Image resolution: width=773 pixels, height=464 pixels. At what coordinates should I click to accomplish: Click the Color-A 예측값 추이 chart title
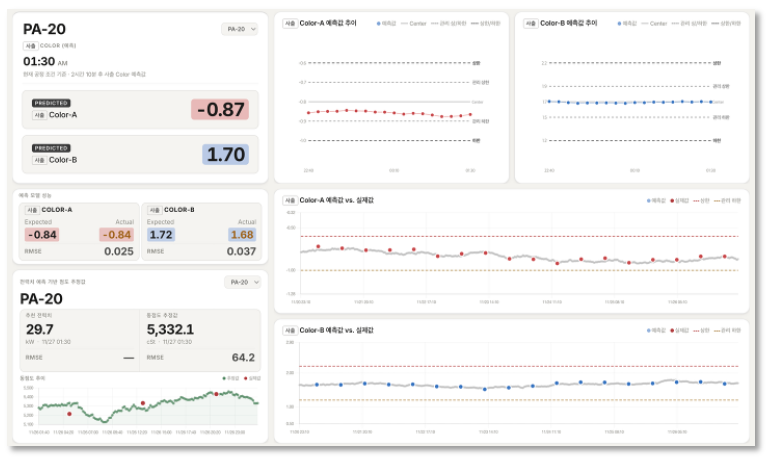click(x=328, y=23)
